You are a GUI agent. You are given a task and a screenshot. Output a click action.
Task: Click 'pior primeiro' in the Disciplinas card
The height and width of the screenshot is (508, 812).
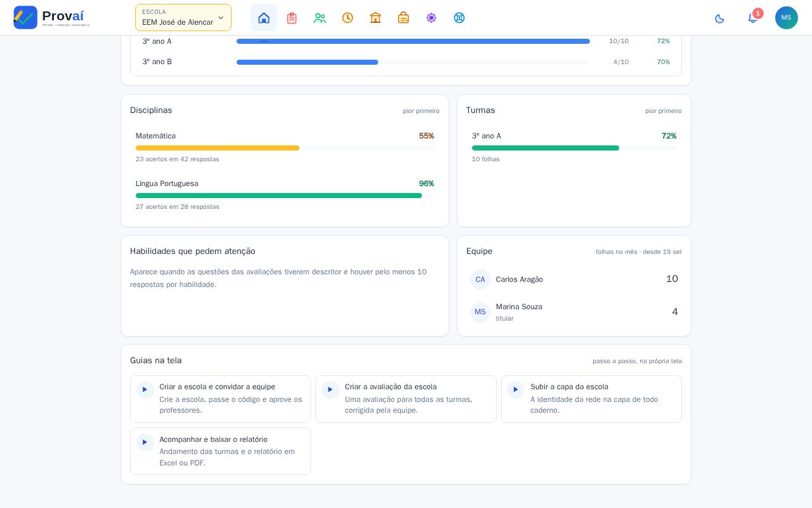coord(421,111)
